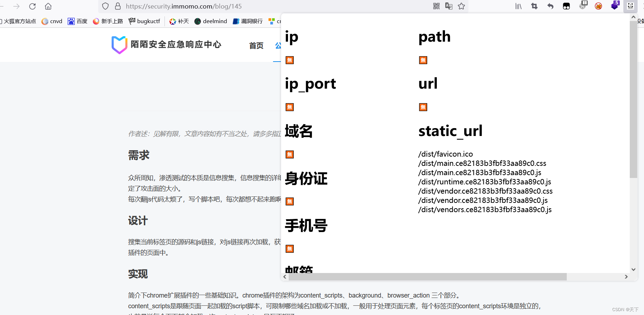Click the orange 無 icon under ip_port
Viewport: 644px width, 315px height.
coord(290,107)
